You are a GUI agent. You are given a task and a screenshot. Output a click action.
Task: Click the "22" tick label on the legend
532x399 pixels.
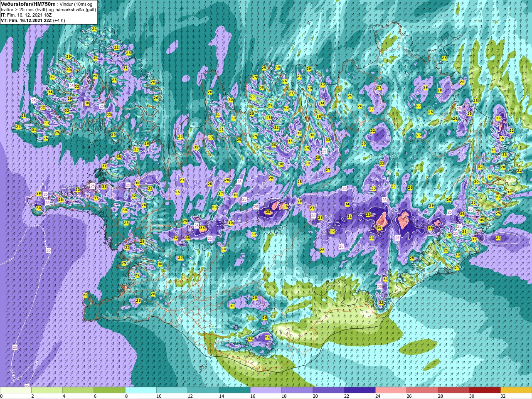pyautogui.click(x=346, y=396)
